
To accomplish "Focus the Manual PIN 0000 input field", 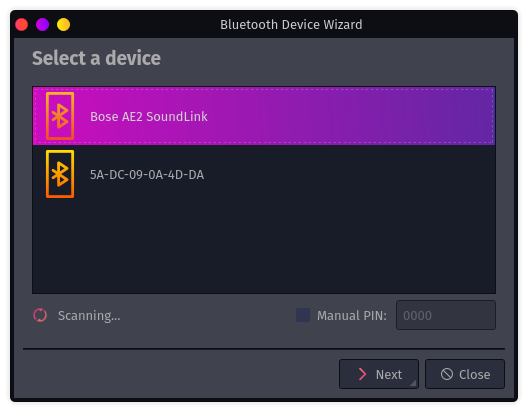I will [x=446, y=315].
